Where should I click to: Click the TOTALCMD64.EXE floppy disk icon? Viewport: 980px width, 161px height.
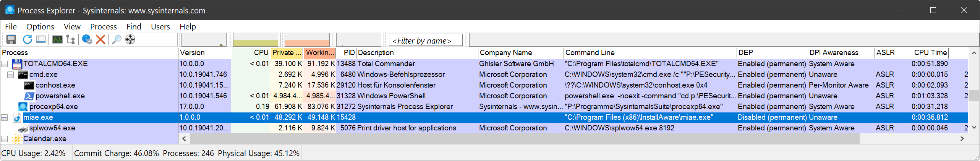[x=17, y=64]
